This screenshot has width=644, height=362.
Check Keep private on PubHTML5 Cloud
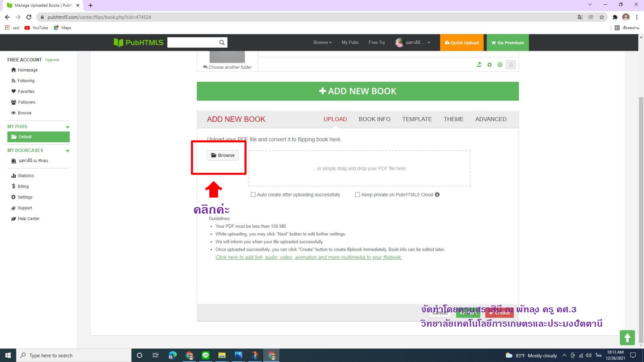click(x=357, y=195)
